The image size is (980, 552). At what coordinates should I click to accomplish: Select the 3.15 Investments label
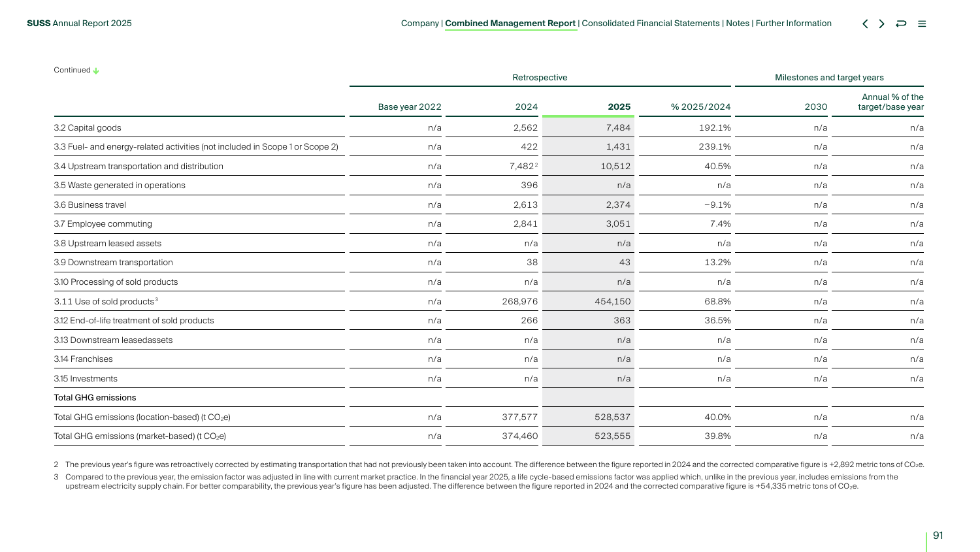pyautogui.click(x=86, y=379)
